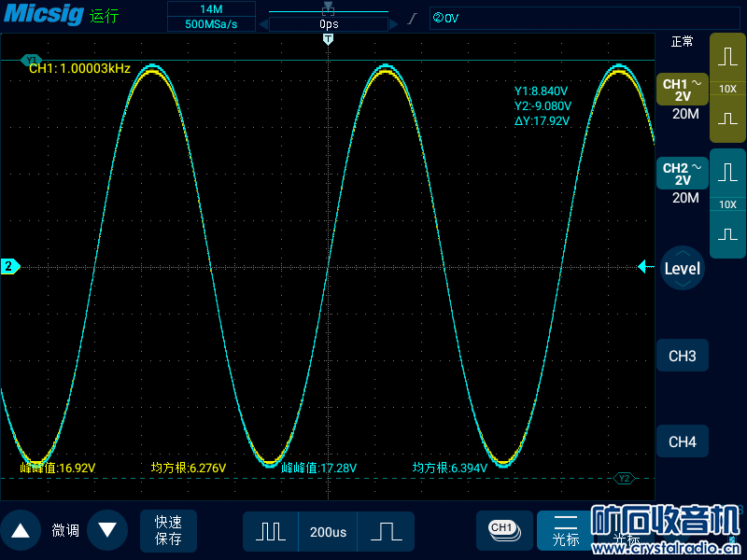Increase CH2 vertical scale large pulse icon
Viewport: 747px width, 560px height.
[727, 173]
